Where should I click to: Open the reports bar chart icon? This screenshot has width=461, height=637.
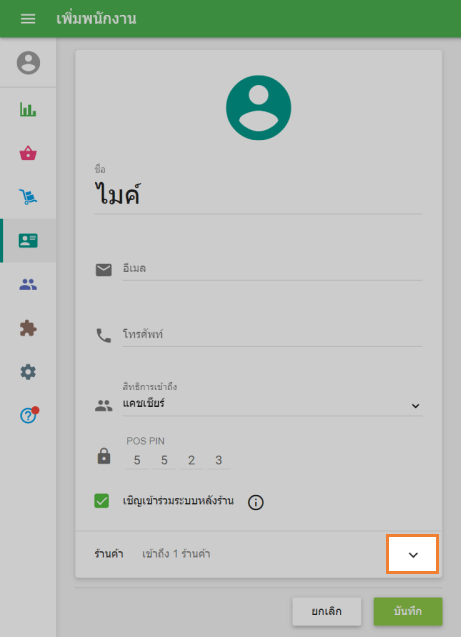point(28,109)
